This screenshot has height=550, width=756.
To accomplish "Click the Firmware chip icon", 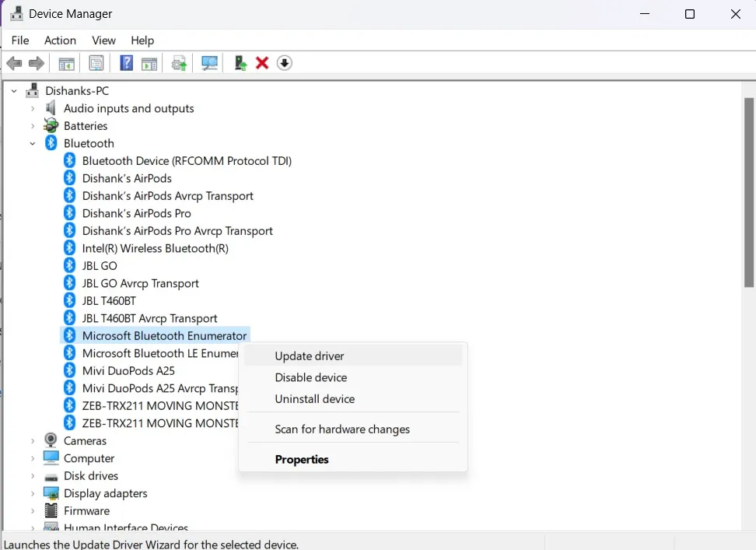I will pos(51,510).
